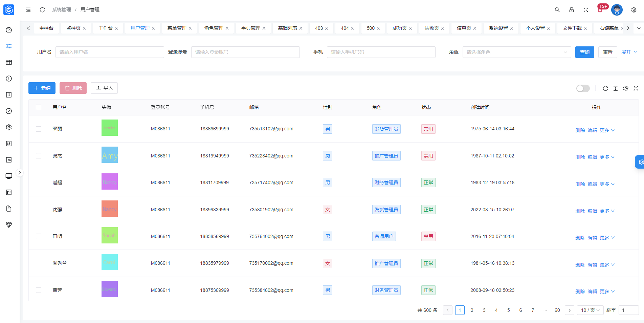The height and width of the screenshot is (323, 644).
Task: Adjust row height via the line-height icon
Action: click(616, 88)
